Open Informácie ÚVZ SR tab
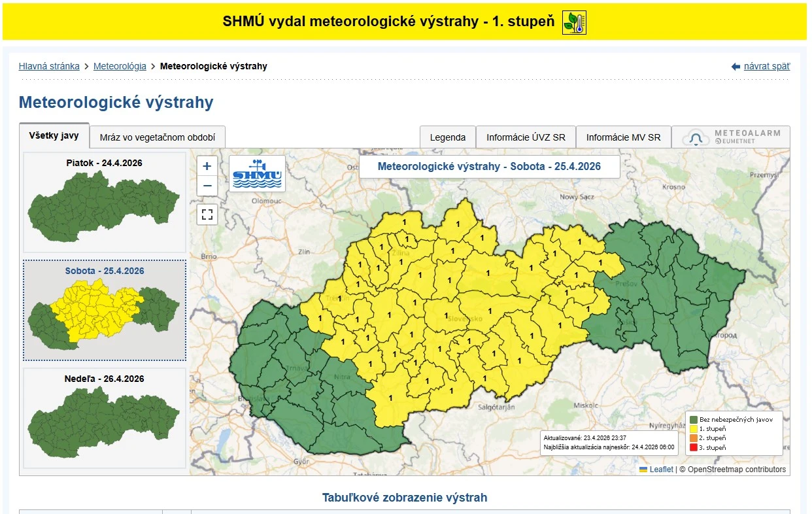The width and height of the screenshot is (812, 514). click(525, 137)
